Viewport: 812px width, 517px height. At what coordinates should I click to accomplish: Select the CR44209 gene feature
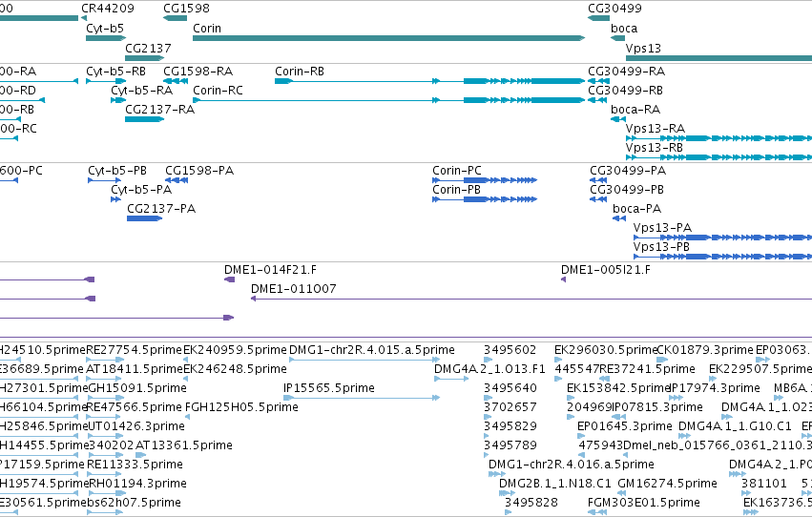(x=84, y=19)
